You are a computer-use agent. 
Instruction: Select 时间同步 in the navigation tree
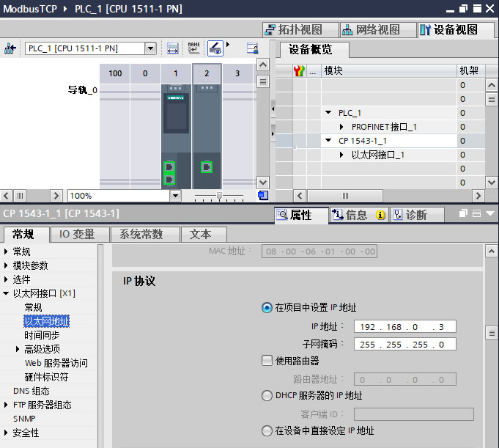pyautogui.click(x=42, y=335)
